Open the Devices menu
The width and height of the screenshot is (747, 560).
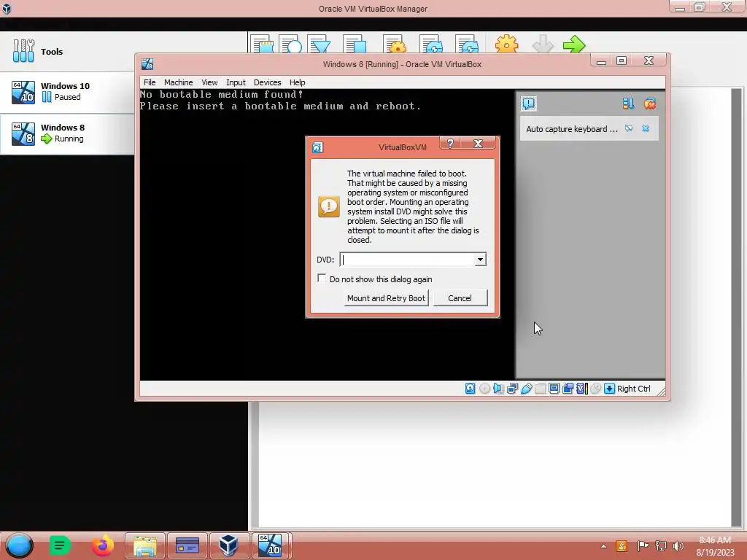click(x=267, y=82)
